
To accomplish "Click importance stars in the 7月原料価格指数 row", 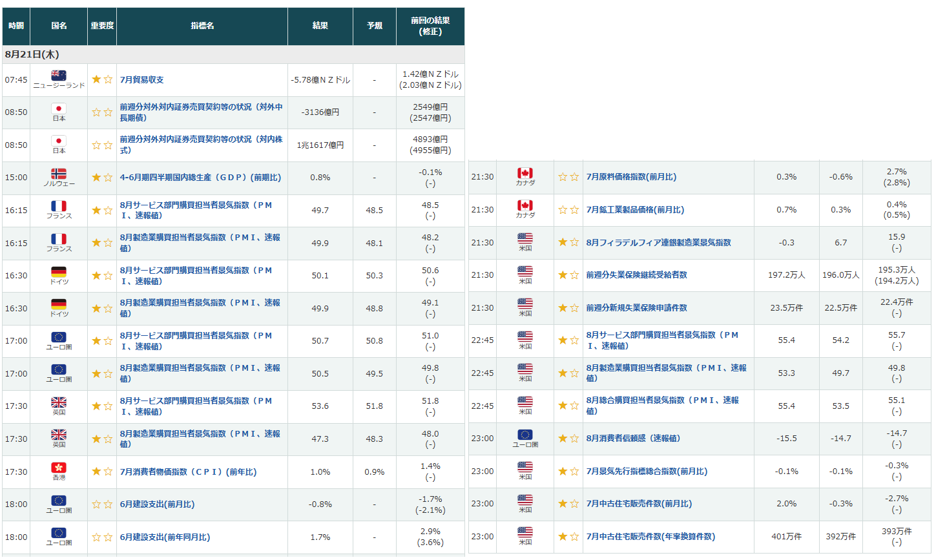I will pyautogui.click(x=568, y=176).
